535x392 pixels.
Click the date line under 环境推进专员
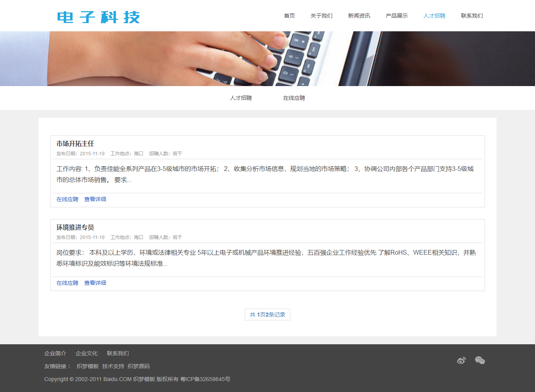[x=119, y=237]
